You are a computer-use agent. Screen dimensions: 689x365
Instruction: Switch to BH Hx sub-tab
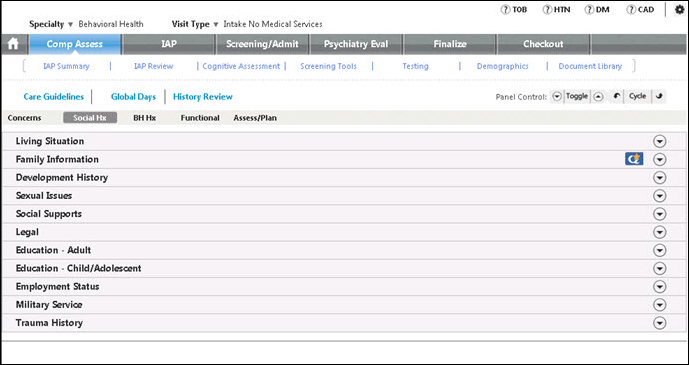point(145,118)
